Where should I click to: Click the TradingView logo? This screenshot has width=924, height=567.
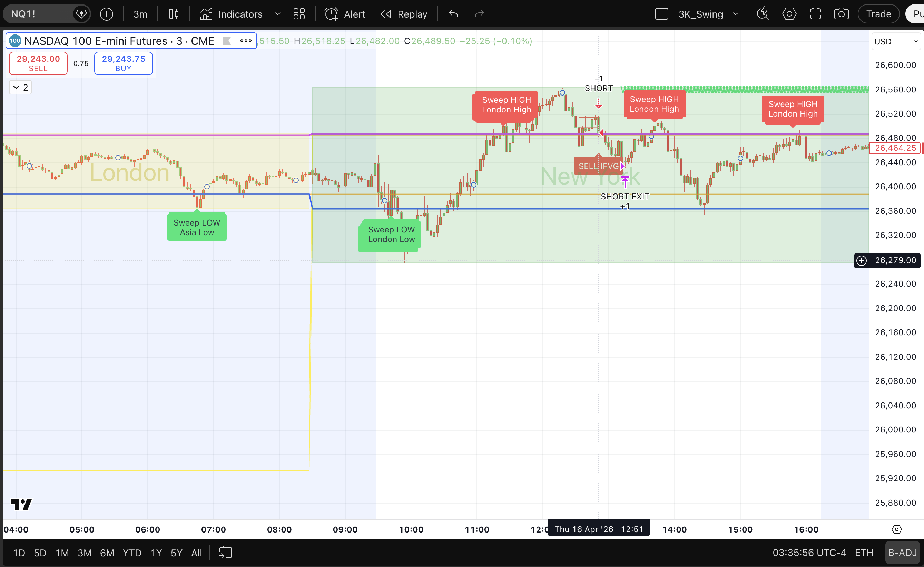(21, 504)
